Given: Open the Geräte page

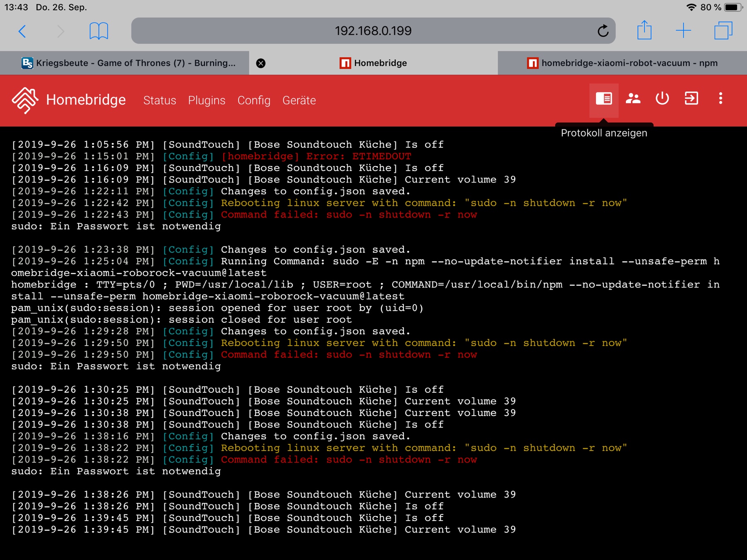Looking at the screenshot, I should [299, 100].
